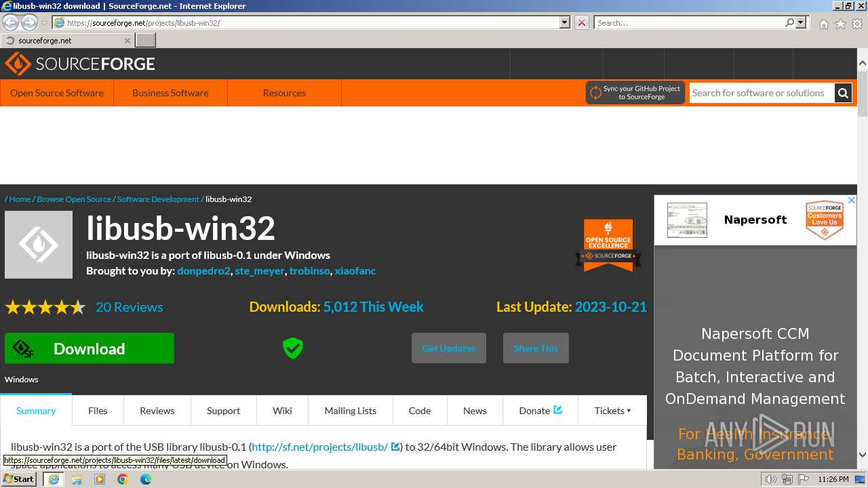Launch Edge from taskbar
The width and height of the screenshot is (868, 488).
pyautogui.click(x=146, y=479)
